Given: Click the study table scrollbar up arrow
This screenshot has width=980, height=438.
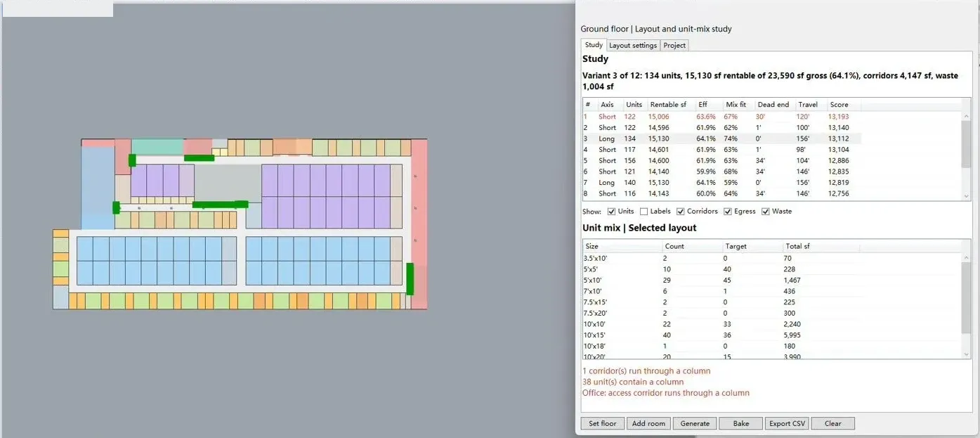Looking at the screenshot, I should pyautogui.click(x=967, y=117).
